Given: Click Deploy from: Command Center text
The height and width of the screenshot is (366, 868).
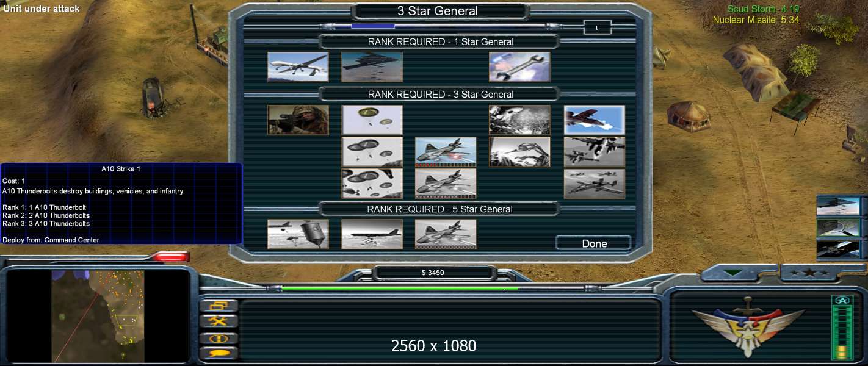Looking at the screenshot, I should coord(51,240).
